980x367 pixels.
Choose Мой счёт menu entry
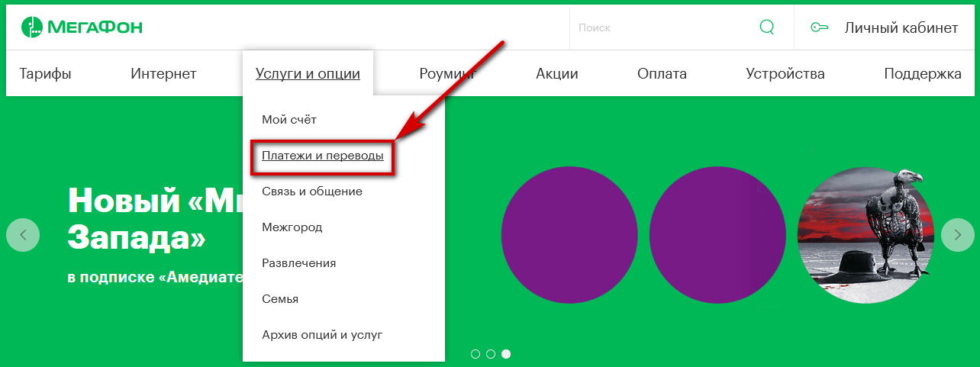[x=289, y=120]
